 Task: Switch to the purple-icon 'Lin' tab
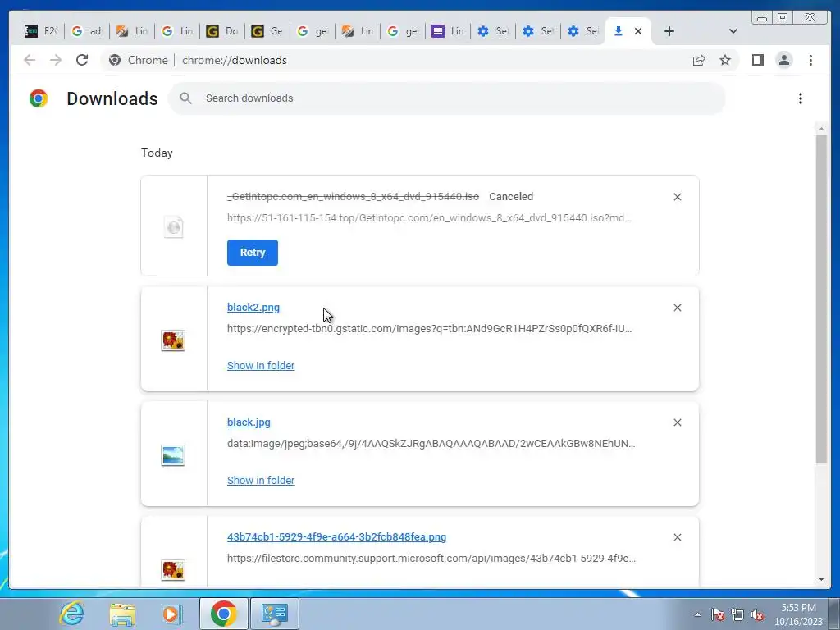[448, 31]
